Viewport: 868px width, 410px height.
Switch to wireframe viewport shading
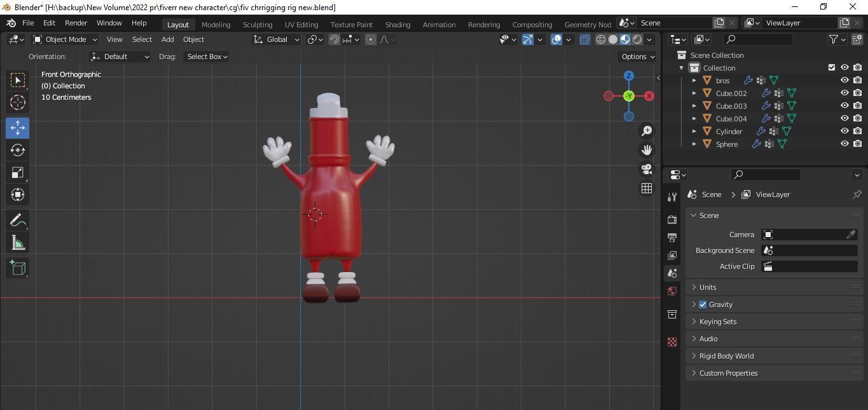click(x=600, y=39)
